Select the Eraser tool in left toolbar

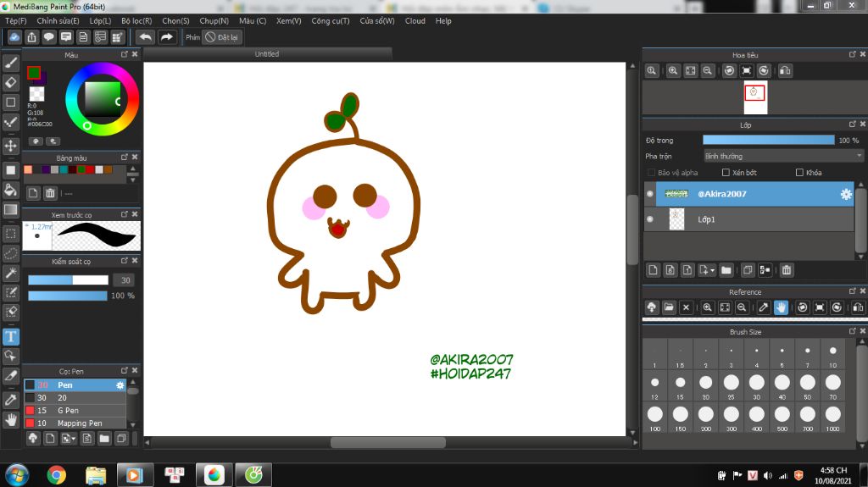11,82
